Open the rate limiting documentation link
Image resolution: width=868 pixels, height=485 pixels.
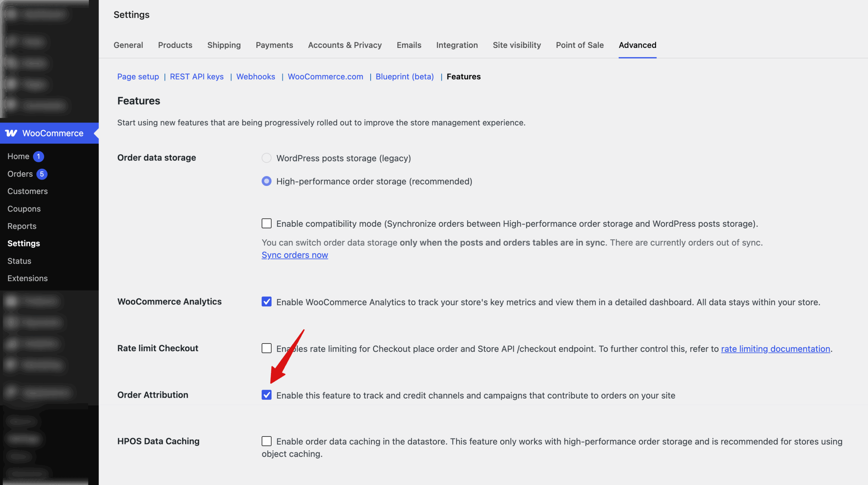[775, 349]
